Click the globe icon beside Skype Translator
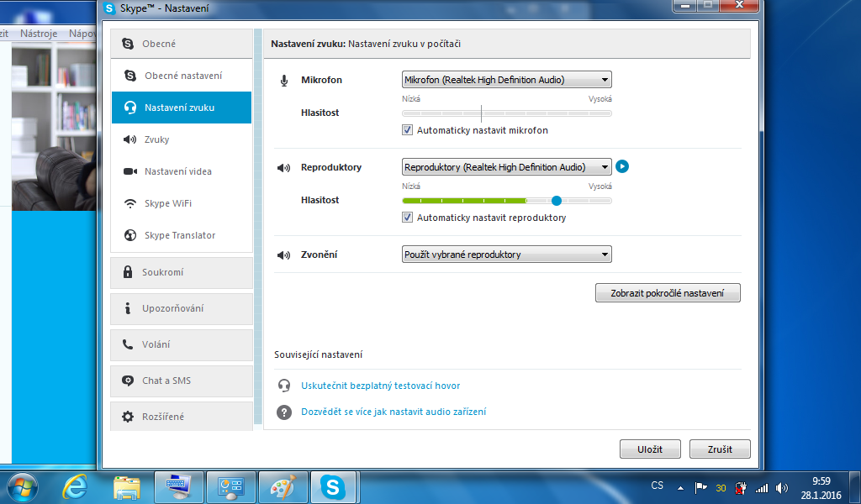 pos(130,235)
